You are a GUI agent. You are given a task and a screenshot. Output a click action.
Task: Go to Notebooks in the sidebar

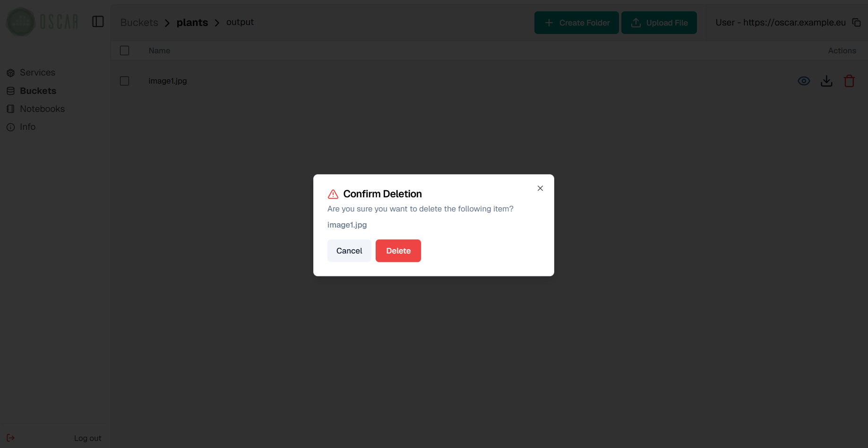[x=42, y=109]
